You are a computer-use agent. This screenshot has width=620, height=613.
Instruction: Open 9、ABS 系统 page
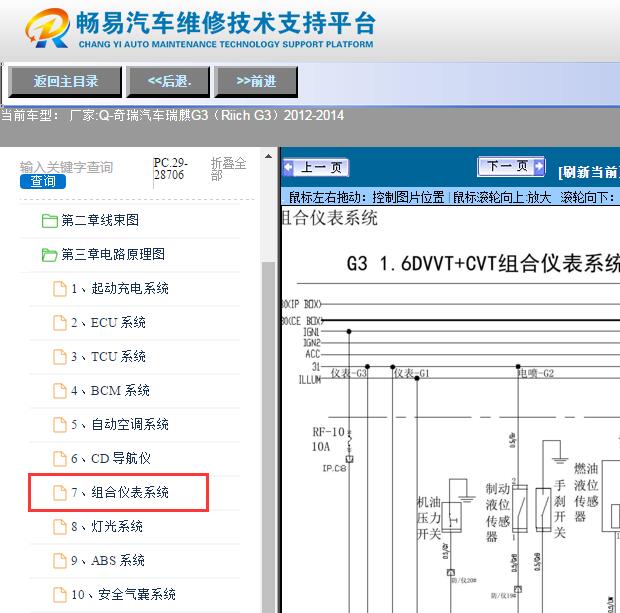click(x=108, y=561)
